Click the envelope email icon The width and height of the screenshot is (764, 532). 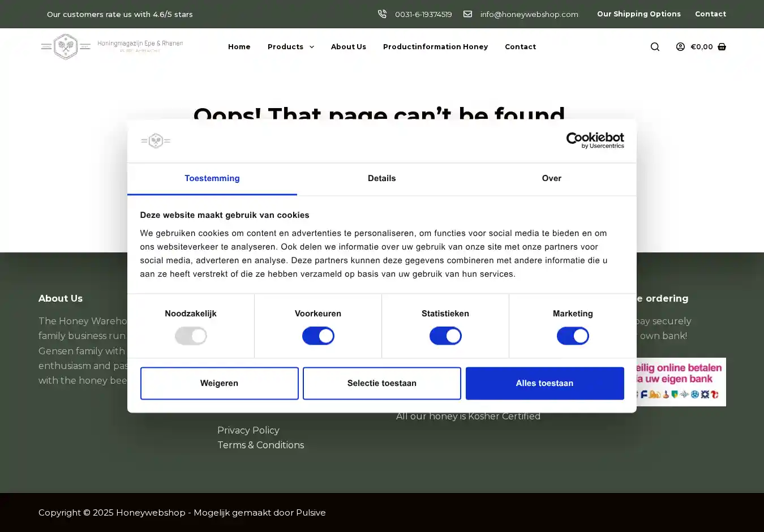point(467,14)
